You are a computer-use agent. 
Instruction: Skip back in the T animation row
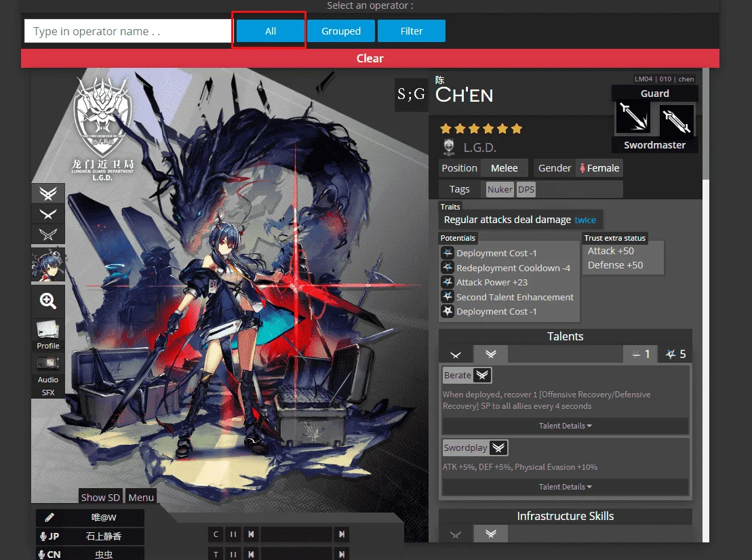click(x=251, y=555)
